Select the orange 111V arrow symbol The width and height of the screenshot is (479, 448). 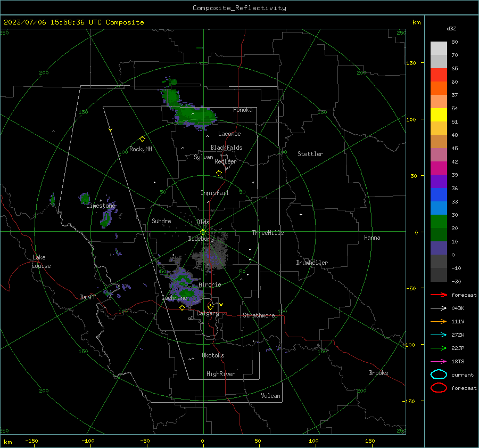pyautogui.click(x=439, y=321)
